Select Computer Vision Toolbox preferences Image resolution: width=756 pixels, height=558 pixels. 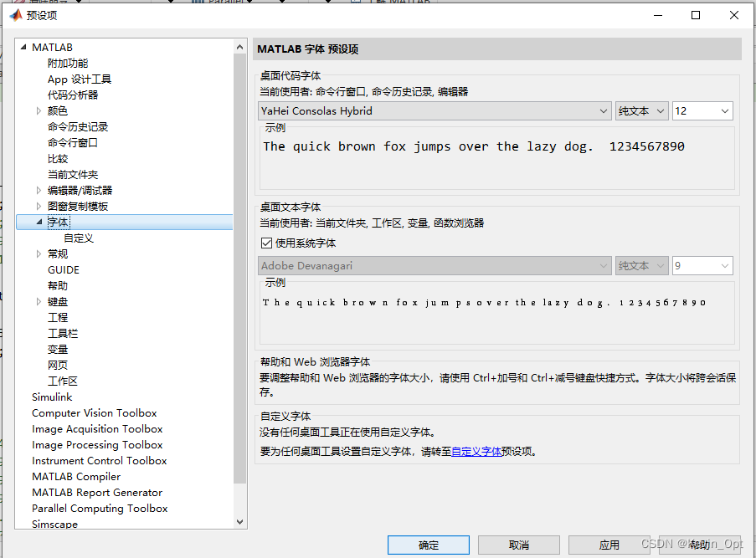[x=94, y=412]
